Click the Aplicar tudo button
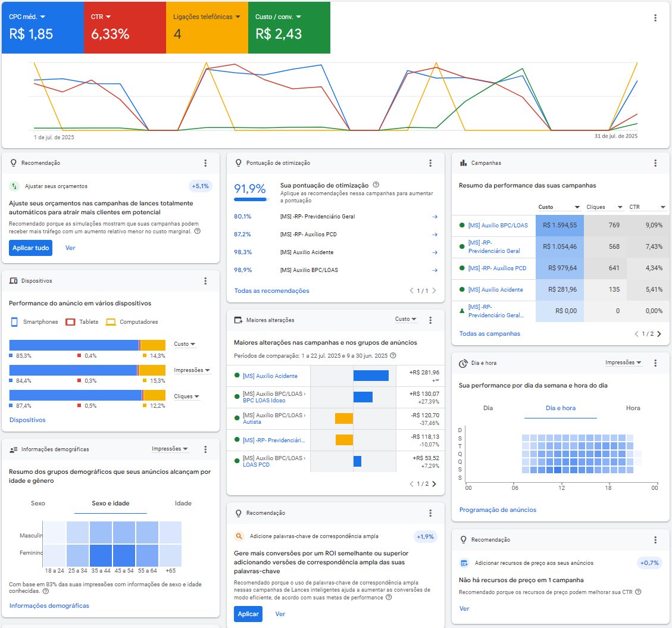The image size is (672, 628). (31, 248)
